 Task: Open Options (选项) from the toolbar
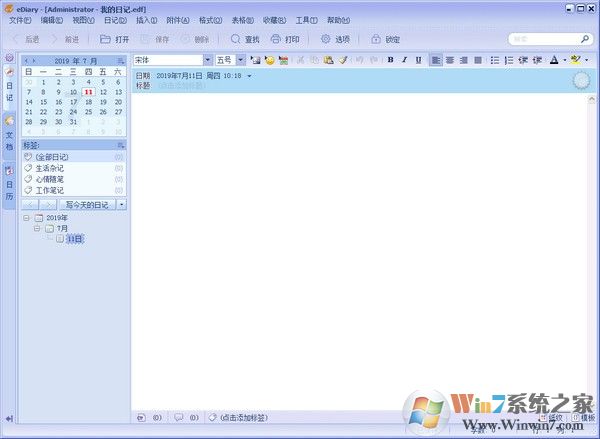click(336, 39)
